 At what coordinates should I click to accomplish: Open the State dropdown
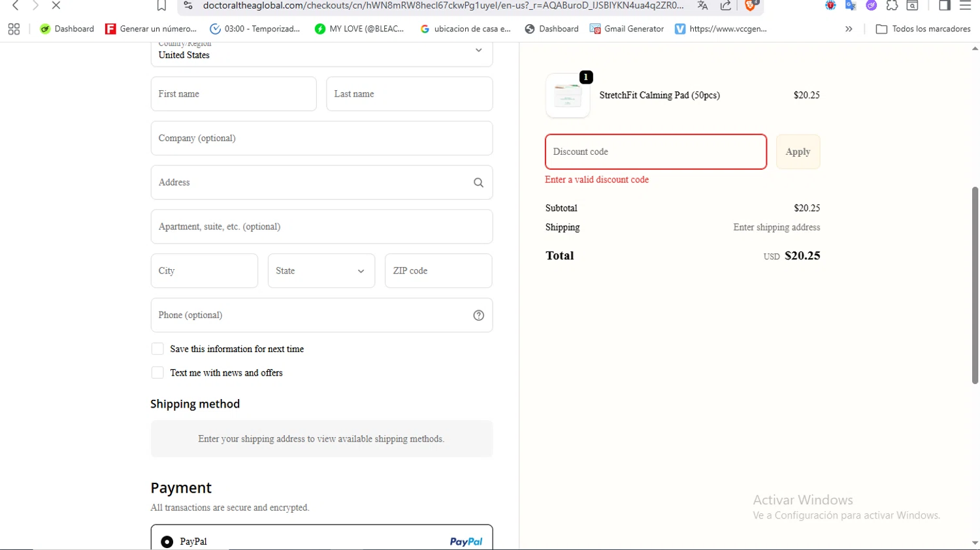321,271
